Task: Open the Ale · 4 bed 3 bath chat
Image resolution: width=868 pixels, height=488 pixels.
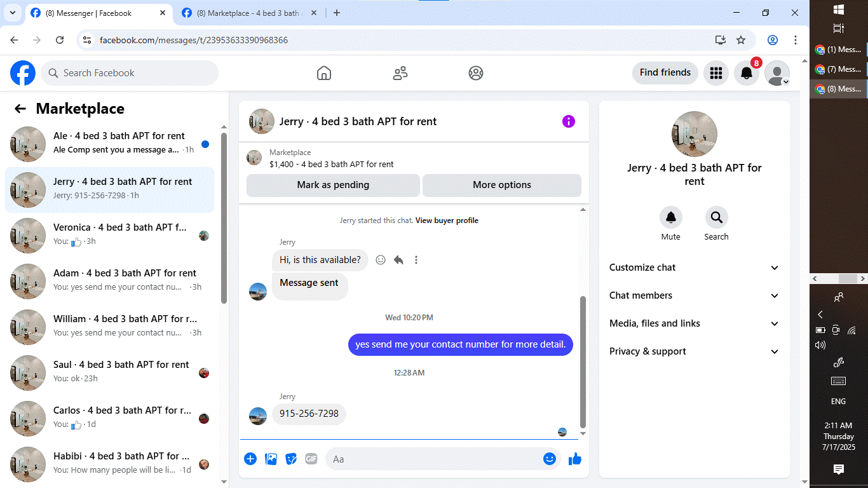Action: pos(109,144)
